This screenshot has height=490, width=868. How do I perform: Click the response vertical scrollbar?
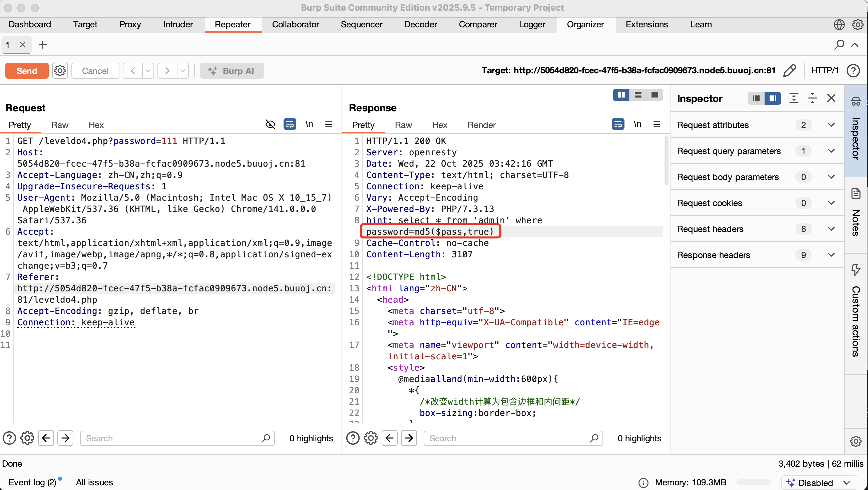tap(666, 161)
